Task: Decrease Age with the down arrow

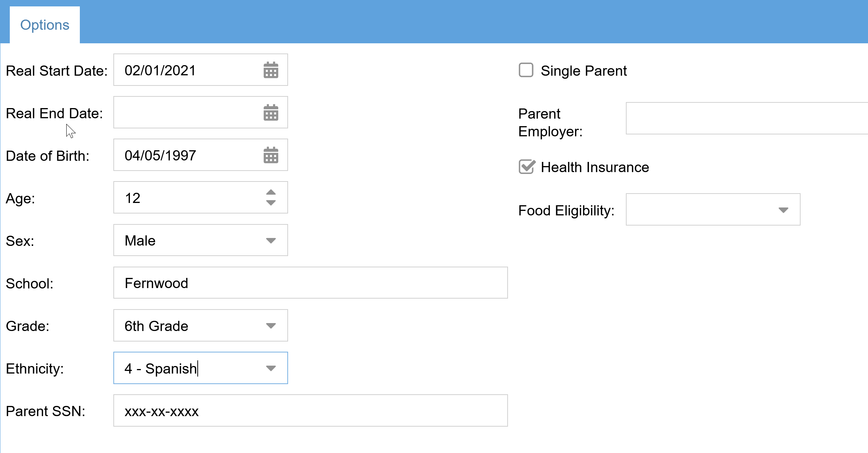Action: 271,203
